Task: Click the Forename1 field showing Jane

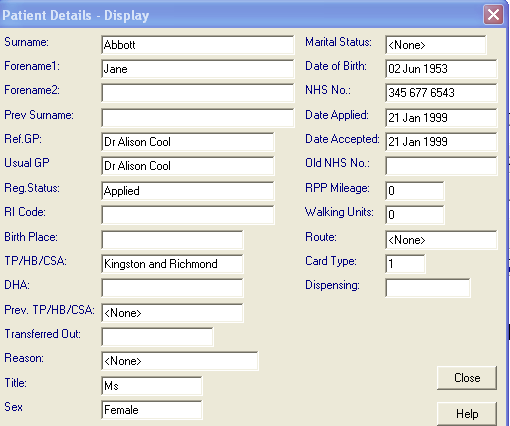Action: 198,69
